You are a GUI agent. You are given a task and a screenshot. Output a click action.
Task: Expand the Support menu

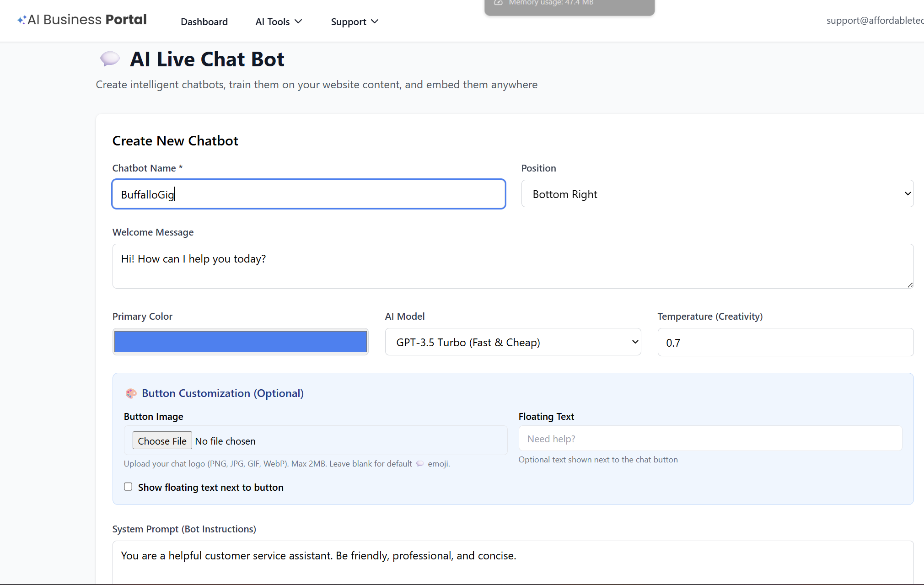pos(355,22)
